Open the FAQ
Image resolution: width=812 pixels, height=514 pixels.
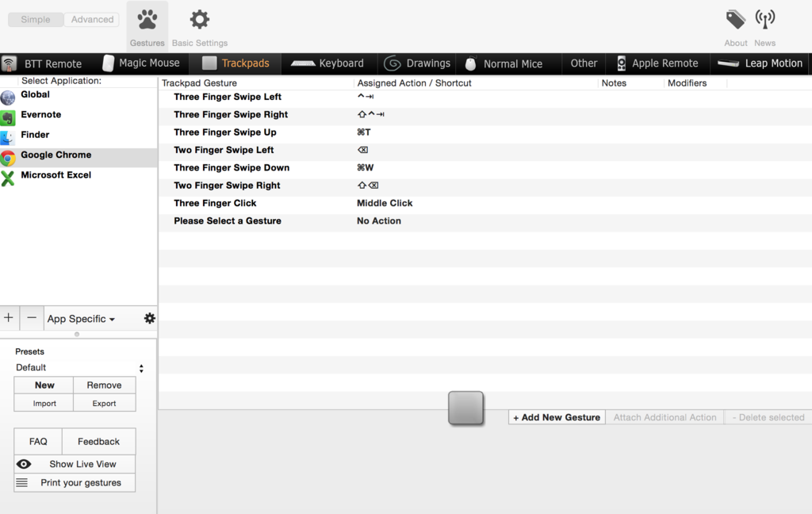tap(38, 442)
